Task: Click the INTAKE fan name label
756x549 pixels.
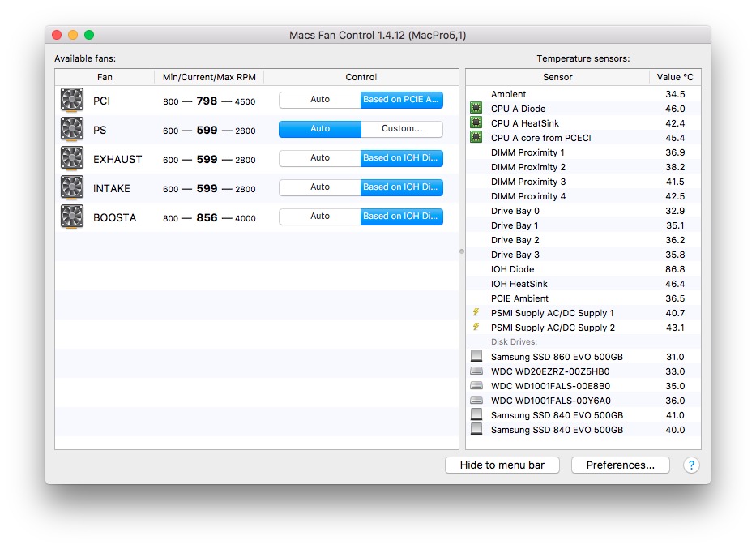Action: tap(111, 188)
